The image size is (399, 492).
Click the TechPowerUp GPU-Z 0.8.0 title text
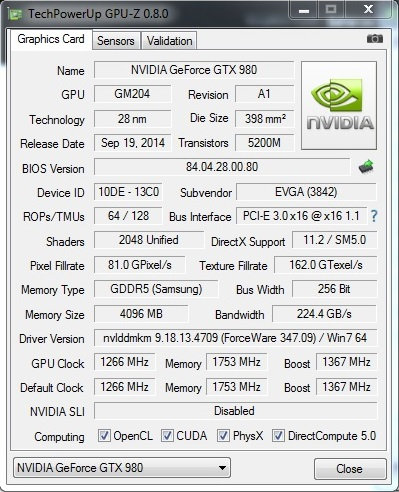click(x=98, y=14)
